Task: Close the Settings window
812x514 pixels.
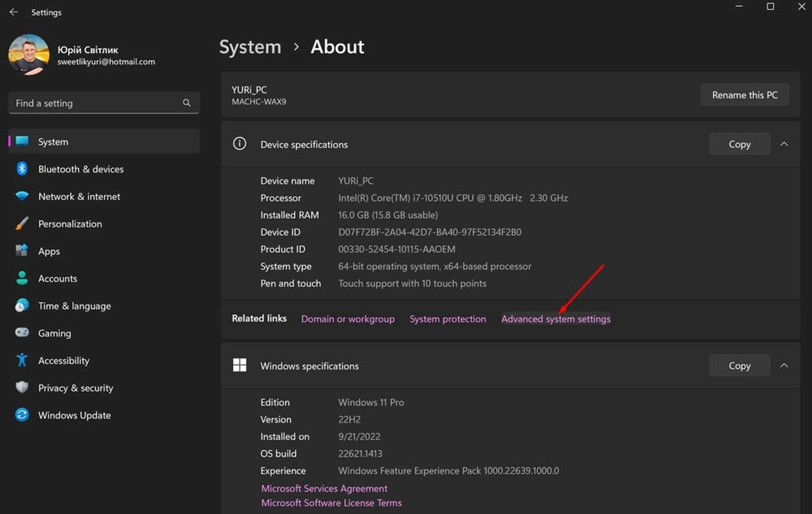Action: pyautogui.click(x=801, y=6)
